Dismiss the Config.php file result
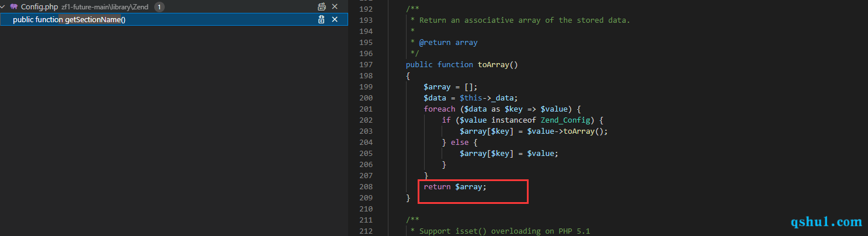 [335, 7]
